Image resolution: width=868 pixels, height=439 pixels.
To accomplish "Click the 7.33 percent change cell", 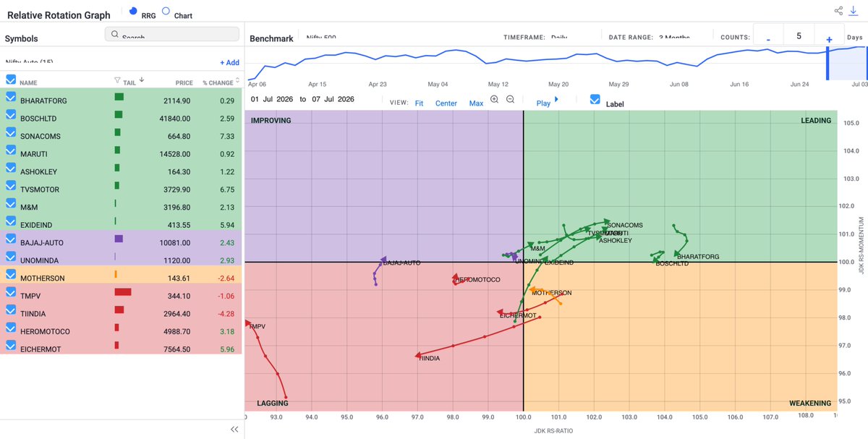I will pos(228,136).
